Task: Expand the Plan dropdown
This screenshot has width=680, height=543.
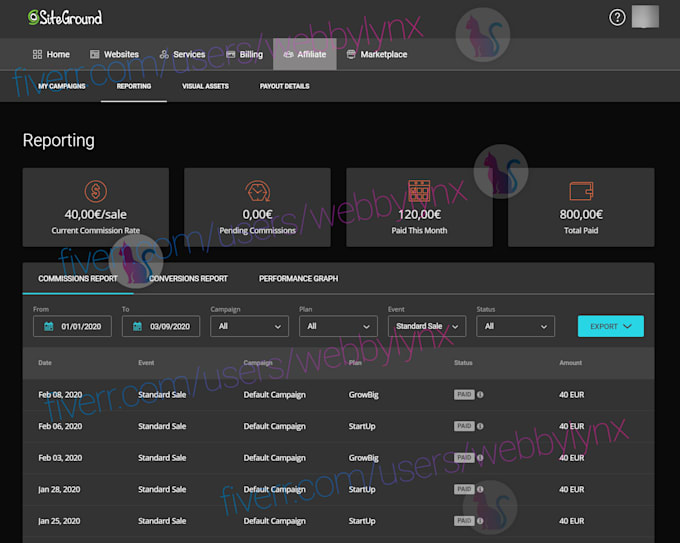Action: pos(338,326)
